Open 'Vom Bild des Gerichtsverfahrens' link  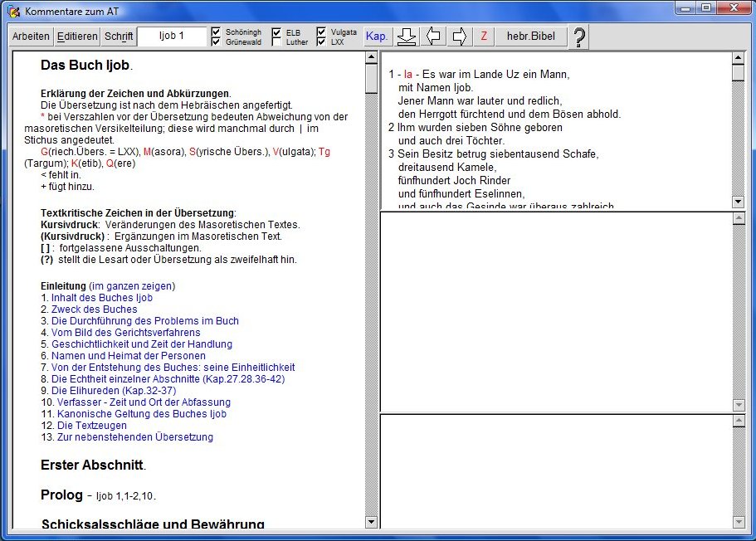(x=126, y=332)
